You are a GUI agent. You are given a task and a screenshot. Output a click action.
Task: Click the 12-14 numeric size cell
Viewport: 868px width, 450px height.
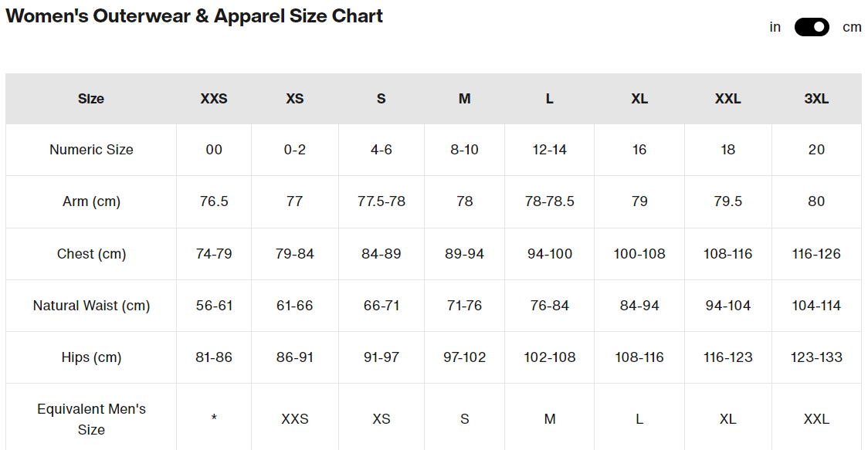click(549, 150)
